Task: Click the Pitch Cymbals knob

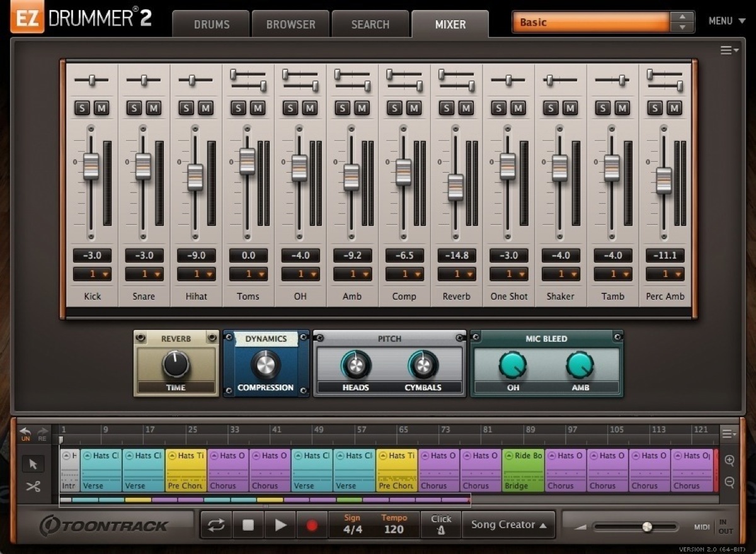Action: click(x=423, y=365)
